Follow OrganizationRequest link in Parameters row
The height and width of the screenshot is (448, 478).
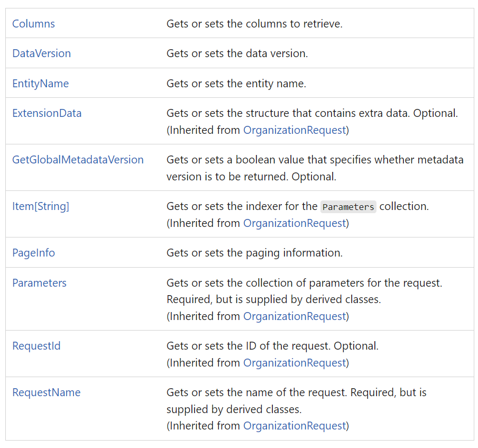click(x=295, y=316)
